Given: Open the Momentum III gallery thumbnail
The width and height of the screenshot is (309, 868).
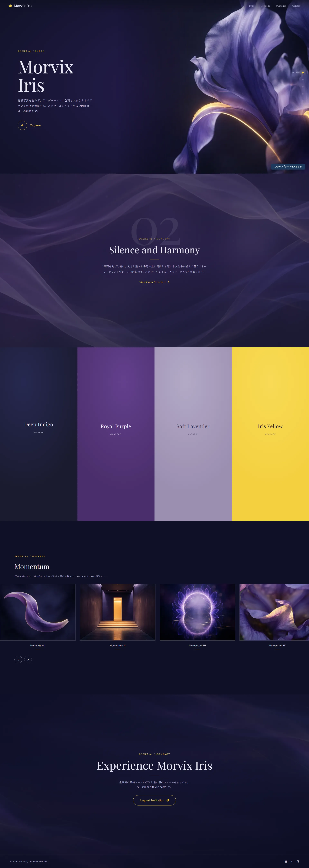Looking at the screenshot, I should (197, 612).
